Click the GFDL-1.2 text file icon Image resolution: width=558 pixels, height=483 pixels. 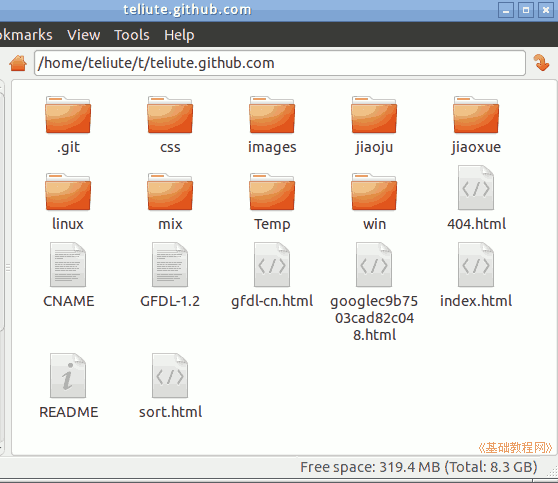170,264
